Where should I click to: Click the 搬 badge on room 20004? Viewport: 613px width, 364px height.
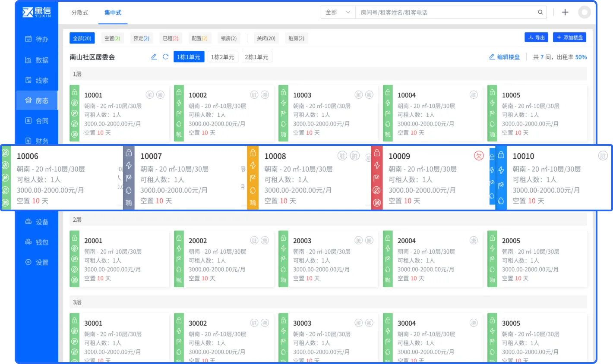point(474,241)
